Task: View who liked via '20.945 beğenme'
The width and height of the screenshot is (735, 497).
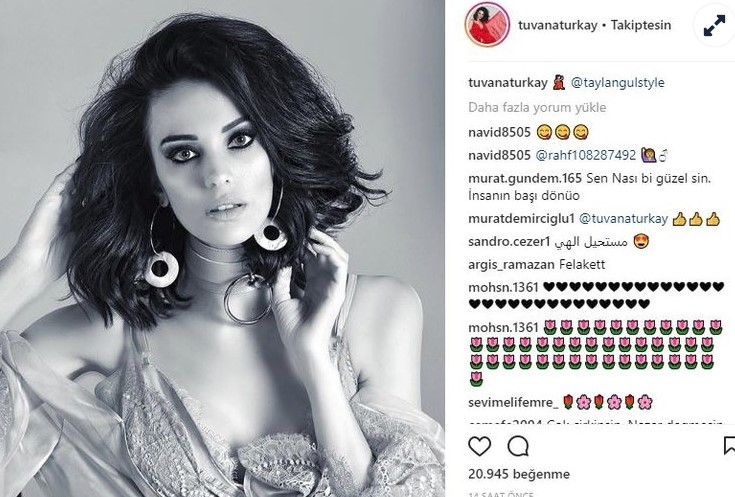Action: click(519, 474)
